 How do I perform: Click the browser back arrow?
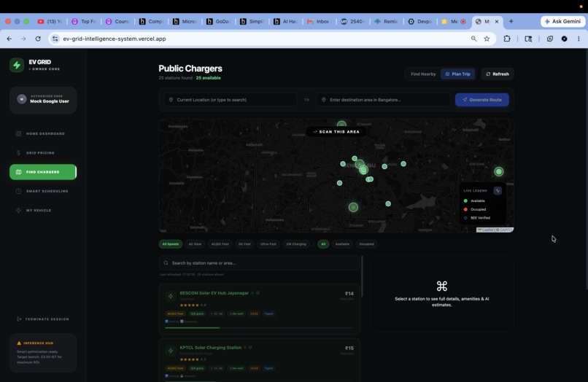9,39
